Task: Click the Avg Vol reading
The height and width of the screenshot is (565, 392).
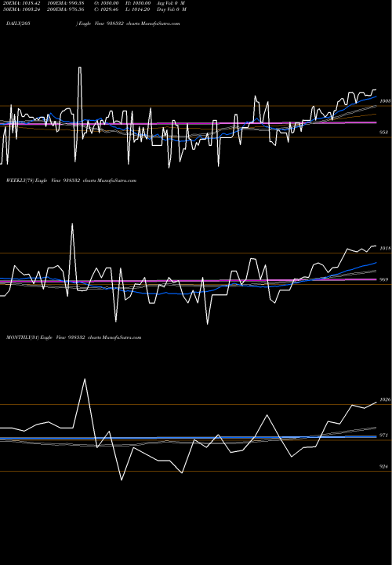Action: pyautogui.click(x=171, y=3)
